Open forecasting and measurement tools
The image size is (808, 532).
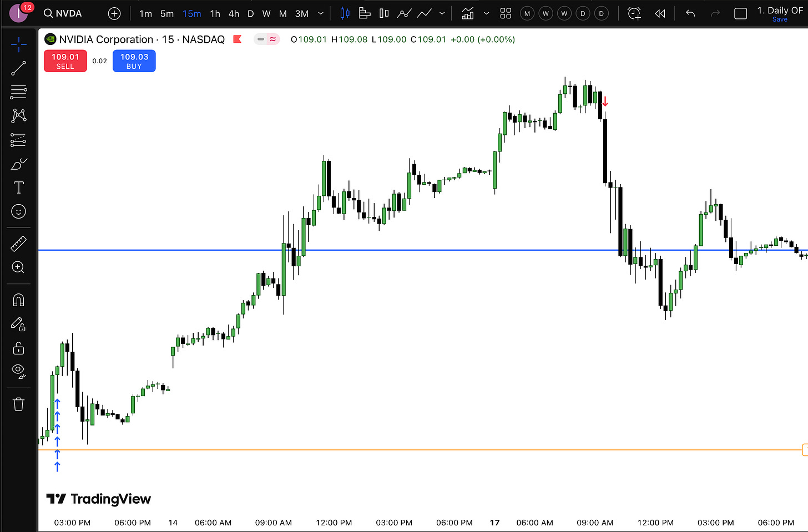click(x=18, y=140)
